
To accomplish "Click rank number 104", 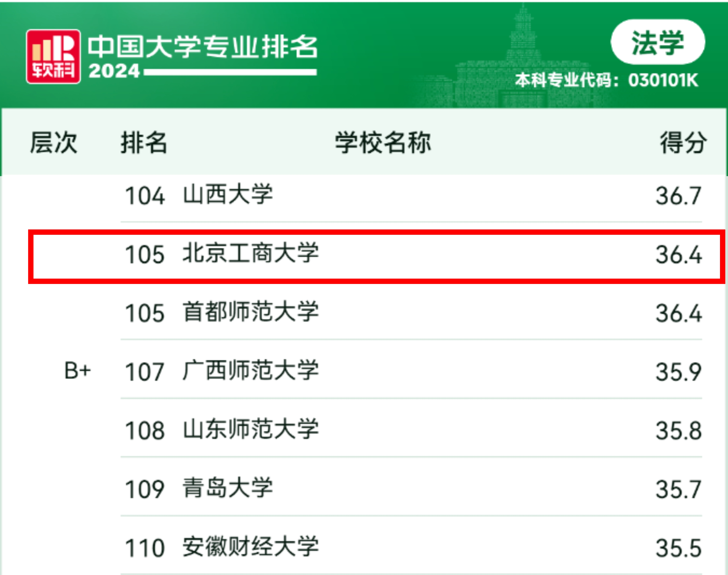I will [x=145, y=196].
